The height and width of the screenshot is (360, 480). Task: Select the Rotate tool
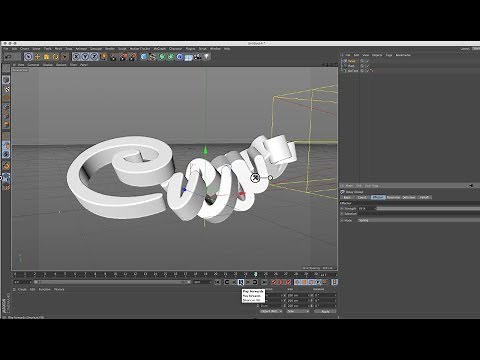[55, 57]
